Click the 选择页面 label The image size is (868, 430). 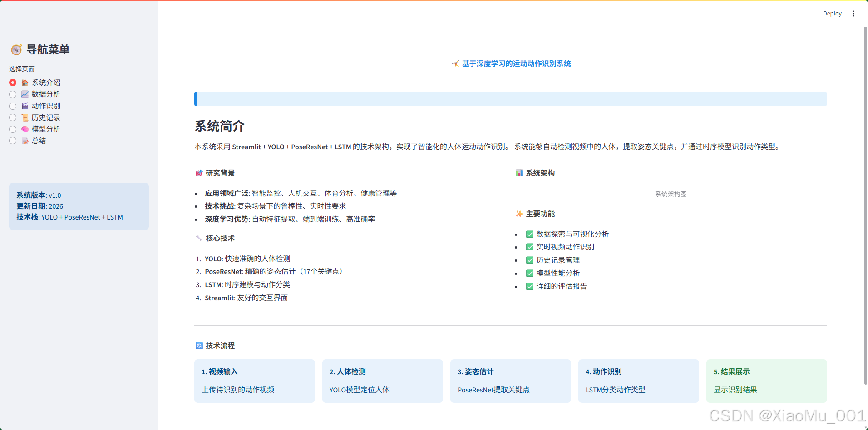(22, 69)
